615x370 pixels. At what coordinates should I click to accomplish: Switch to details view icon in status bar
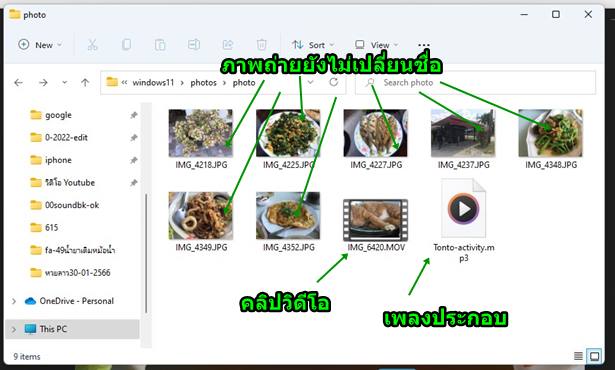click(x=578, y=356)
